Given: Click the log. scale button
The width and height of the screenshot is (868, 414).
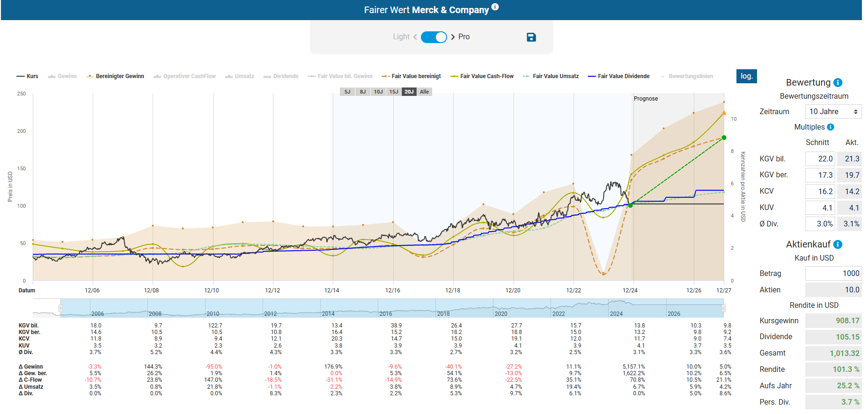Looking at the screenshot, I should (746, 76).
